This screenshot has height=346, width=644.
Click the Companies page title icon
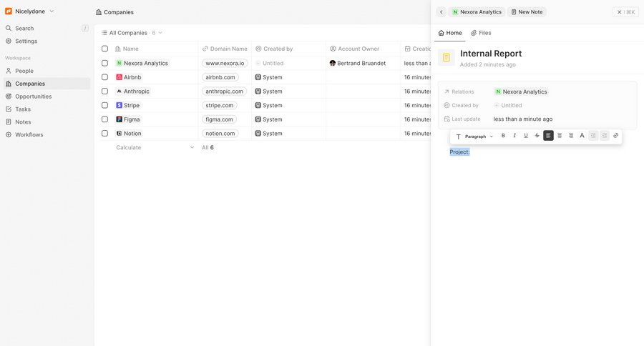click(x=99, y=12)
